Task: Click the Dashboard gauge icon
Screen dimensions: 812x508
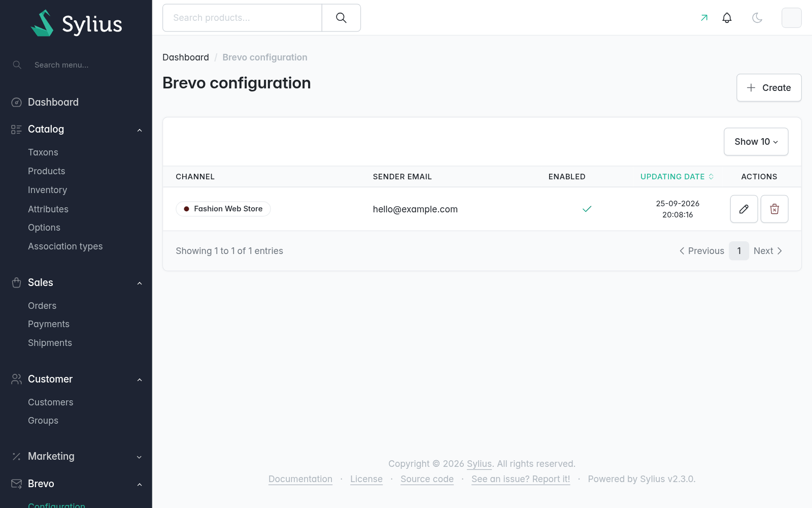Action: (x=16, y=103)
